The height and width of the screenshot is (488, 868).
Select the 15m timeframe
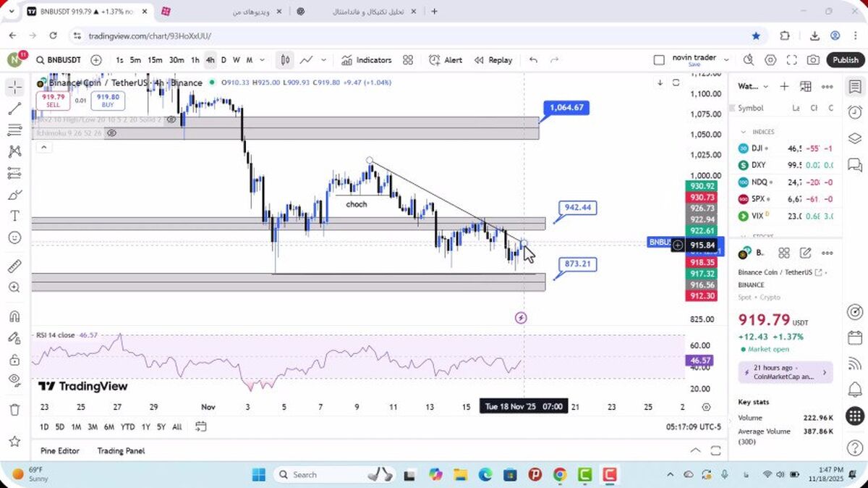tap(155, 60)
